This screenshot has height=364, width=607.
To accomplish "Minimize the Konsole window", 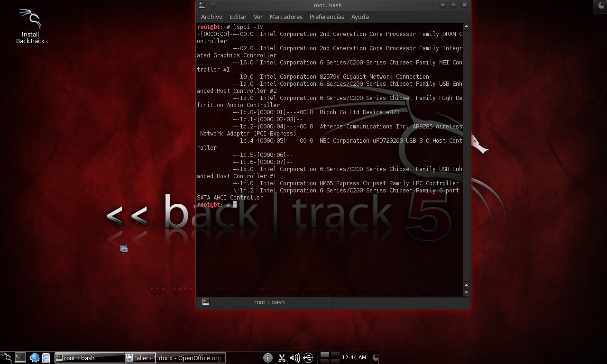I will pyautogui.click(x=443, y=5).
